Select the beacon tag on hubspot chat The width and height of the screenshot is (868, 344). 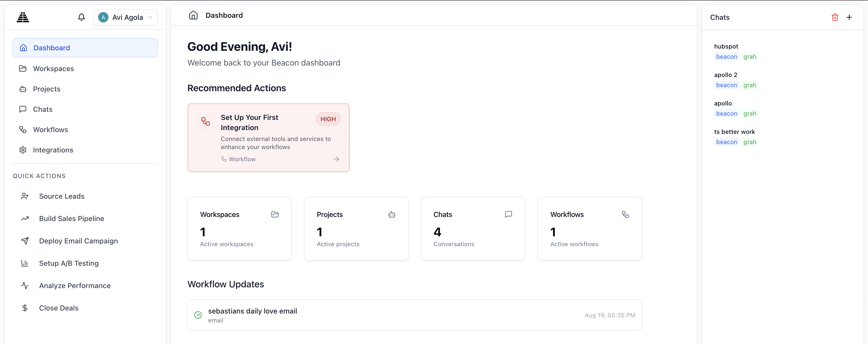(726, 57)
